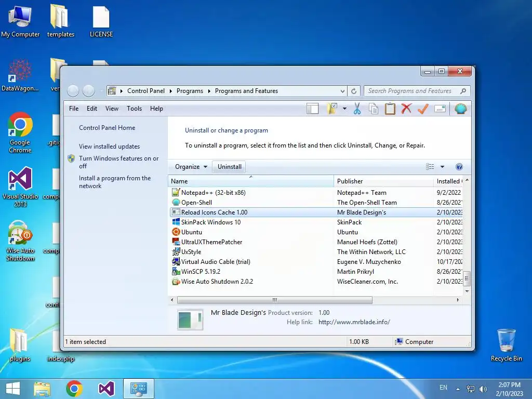Open the Tools menu
The image size is (532, 399).
coord(134,109)
